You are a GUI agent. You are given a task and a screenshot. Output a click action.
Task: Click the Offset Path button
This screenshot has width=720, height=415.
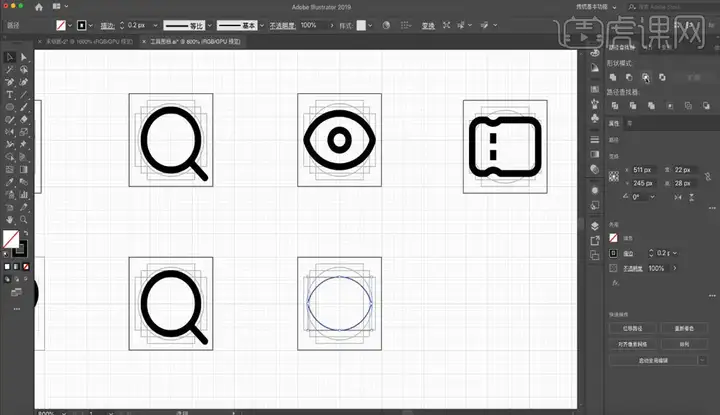[x=632, y=328]
